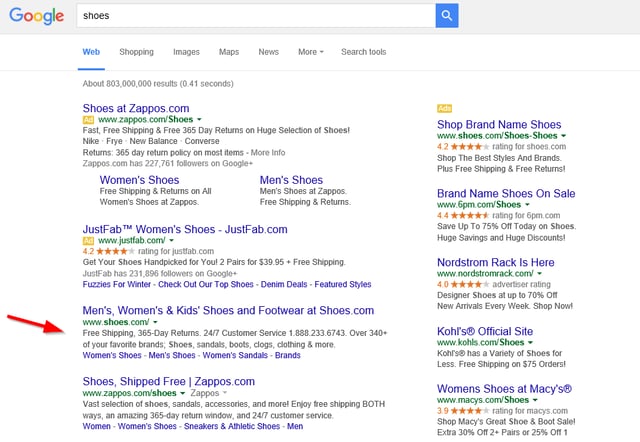This screenshot has height=442, width=640.
Task: Open Brand Name Shoes On Sale ad
Action: click(506, 193)
